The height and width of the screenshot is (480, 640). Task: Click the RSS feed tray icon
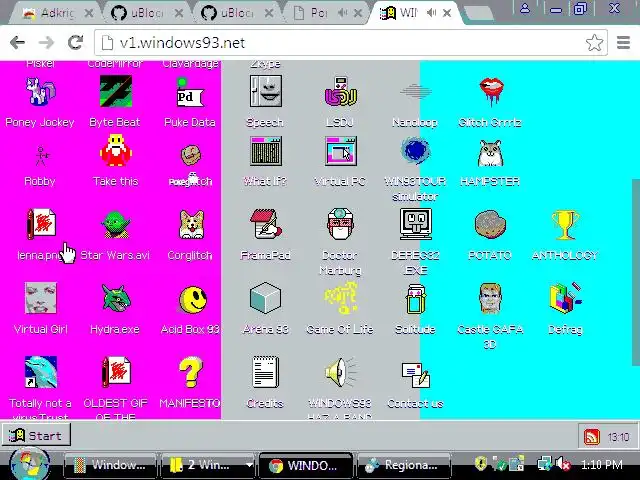591,437
